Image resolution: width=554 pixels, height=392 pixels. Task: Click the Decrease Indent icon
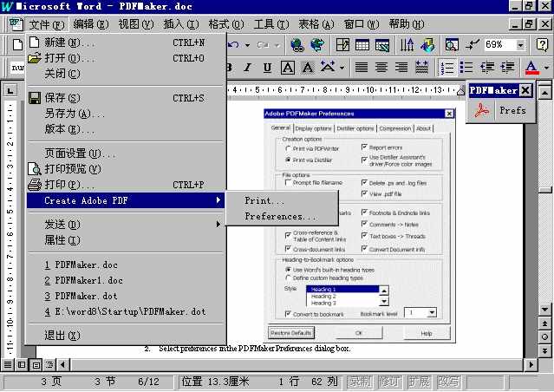coord(487,67)
